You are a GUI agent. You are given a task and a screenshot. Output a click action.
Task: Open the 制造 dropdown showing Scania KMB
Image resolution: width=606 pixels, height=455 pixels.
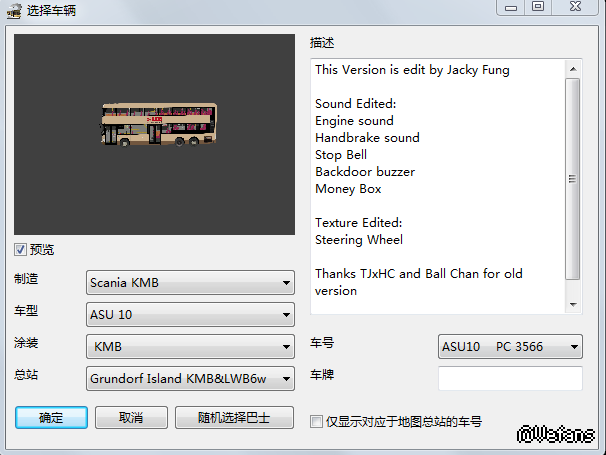(190, 283)
